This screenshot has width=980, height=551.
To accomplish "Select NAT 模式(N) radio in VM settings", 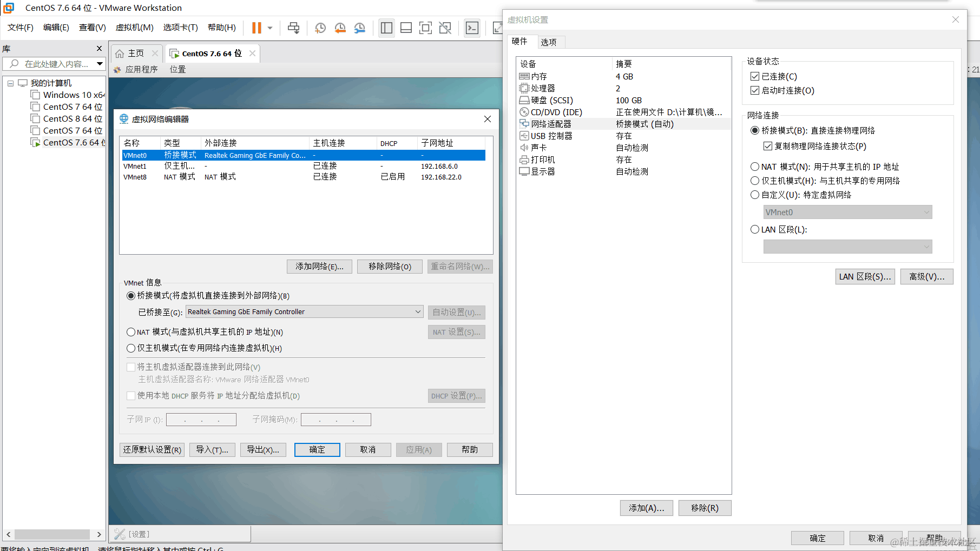I will coord(755,167).
